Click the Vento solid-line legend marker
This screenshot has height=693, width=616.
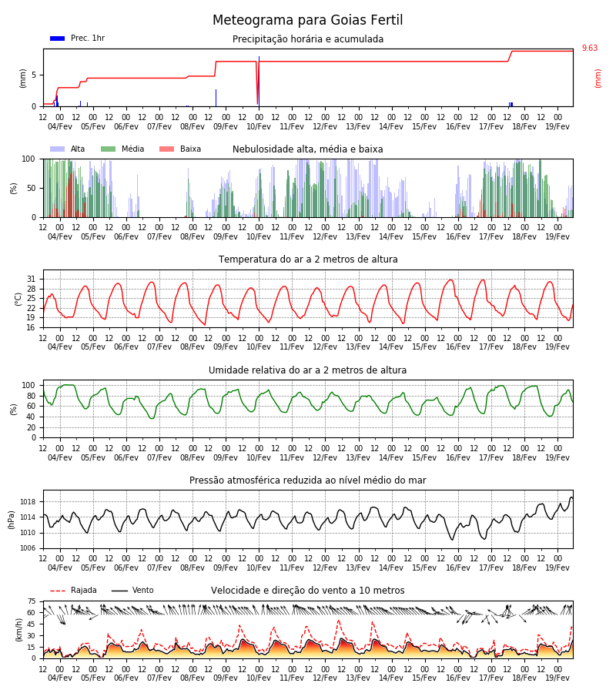pyautogui.click(x=119, y=591)
